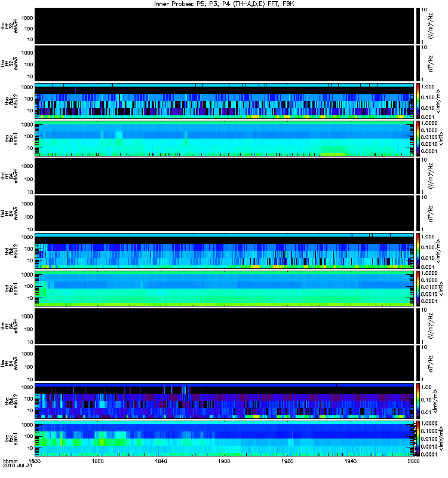Click the nT²/Hz unit label beside tha scm3
Viewport: 448px width, 478px height.
pos(431,63)
